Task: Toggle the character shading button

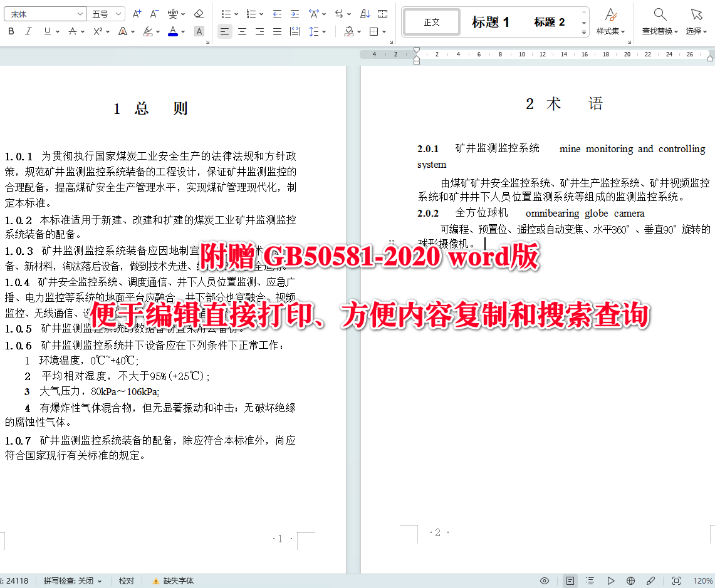Action: (199, 31)
